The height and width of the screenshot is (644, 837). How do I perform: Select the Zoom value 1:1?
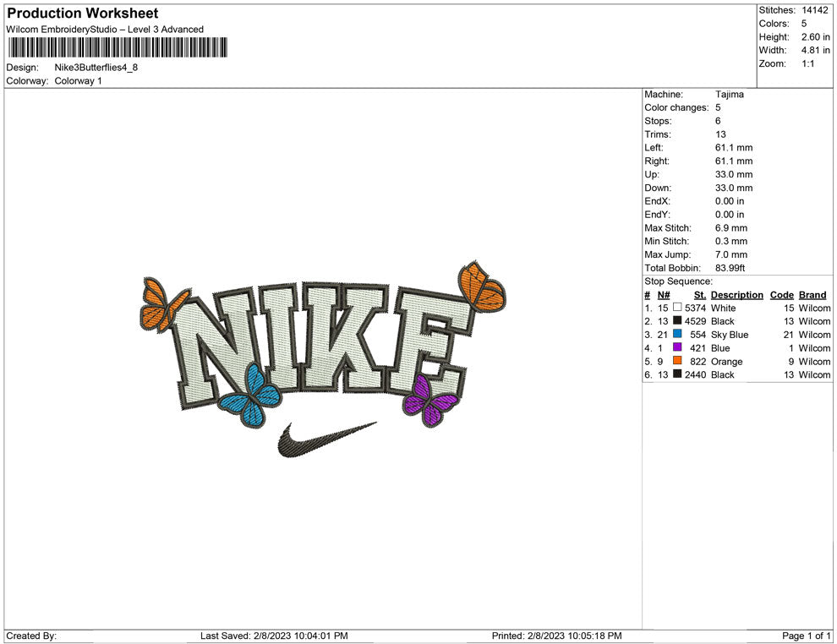click(807, 63)
